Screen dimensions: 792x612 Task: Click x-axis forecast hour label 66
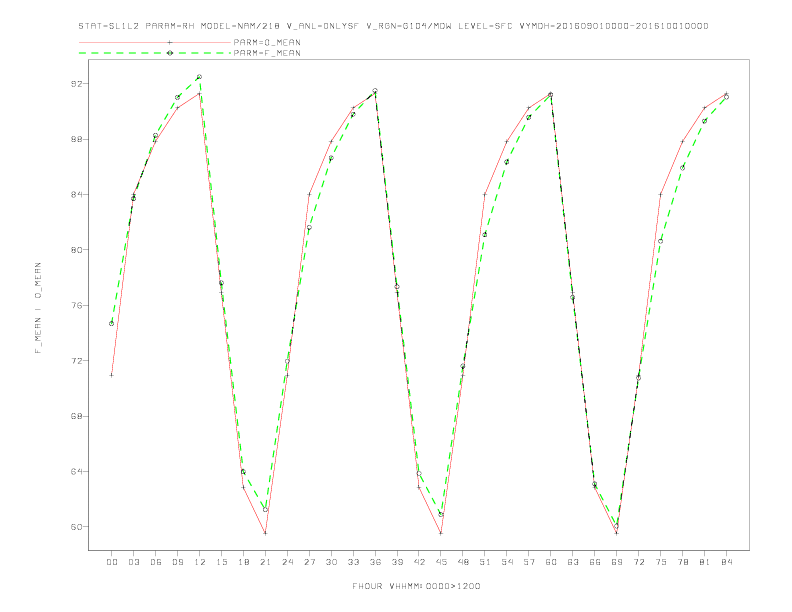(x=595, y=562)
